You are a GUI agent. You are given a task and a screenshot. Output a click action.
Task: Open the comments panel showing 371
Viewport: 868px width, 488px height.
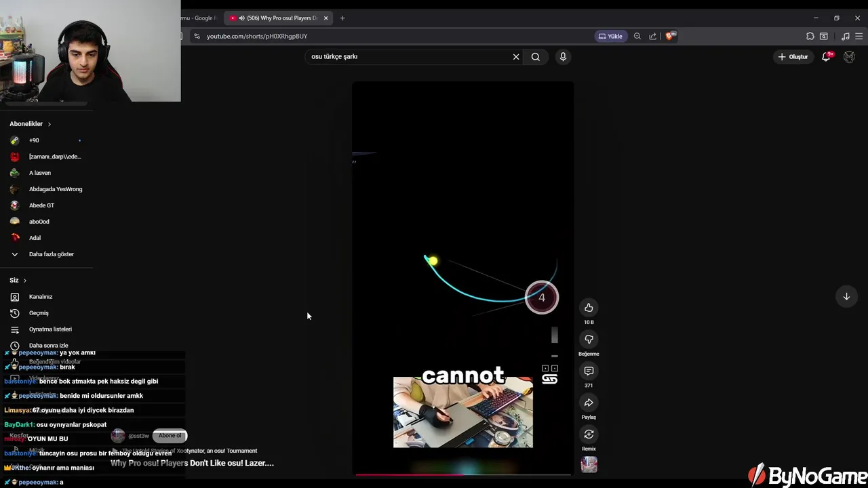589,371
